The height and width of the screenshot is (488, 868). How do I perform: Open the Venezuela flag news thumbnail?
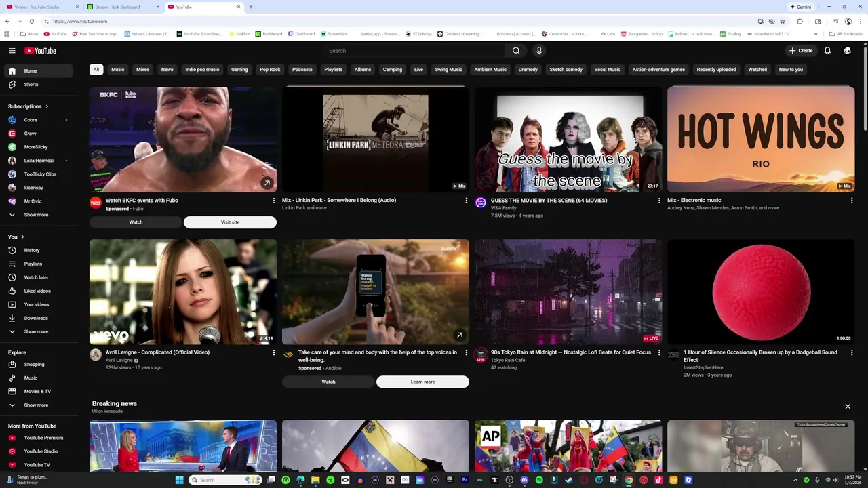click(376, 445)
